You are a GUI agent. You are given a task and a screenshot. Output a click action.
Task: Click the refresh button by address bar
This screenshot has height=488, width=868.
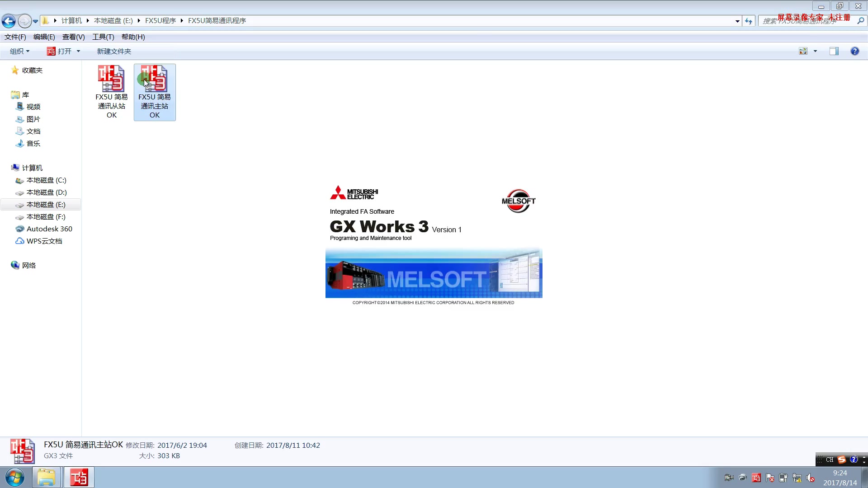749,21
